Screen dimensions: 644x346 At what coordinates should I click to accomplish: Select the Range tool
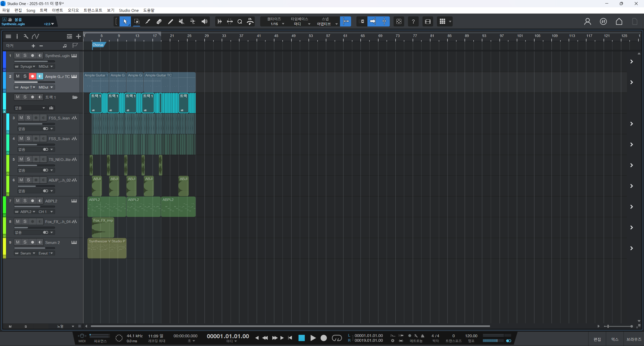coord(137,21)
